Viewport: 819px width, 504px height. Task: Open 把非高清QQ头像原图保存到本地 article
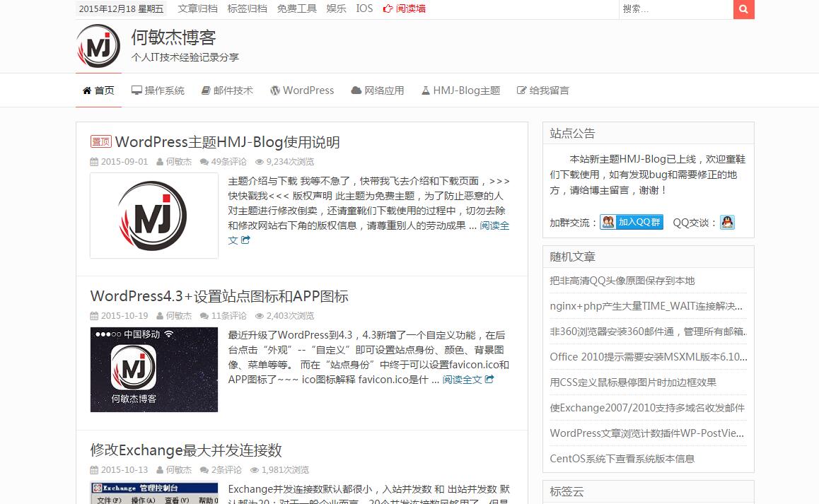(x=622, y=281)
